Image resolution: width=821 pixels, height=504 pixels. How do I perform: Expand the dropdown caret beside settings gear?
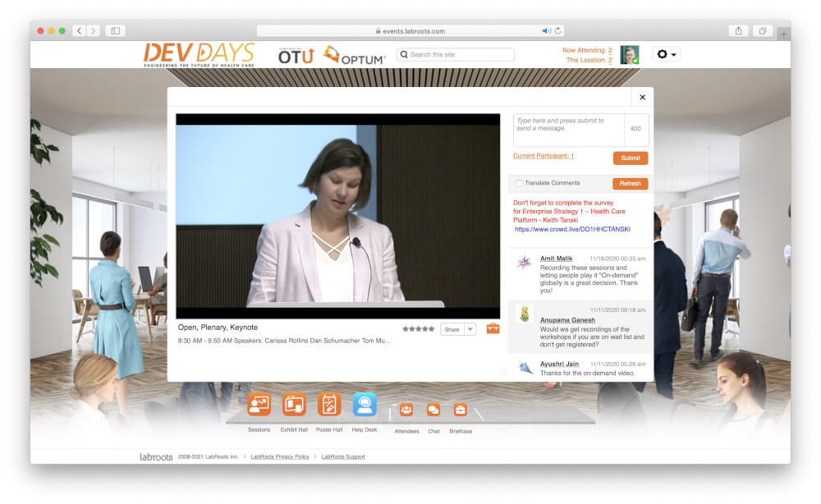click(674, 55)
